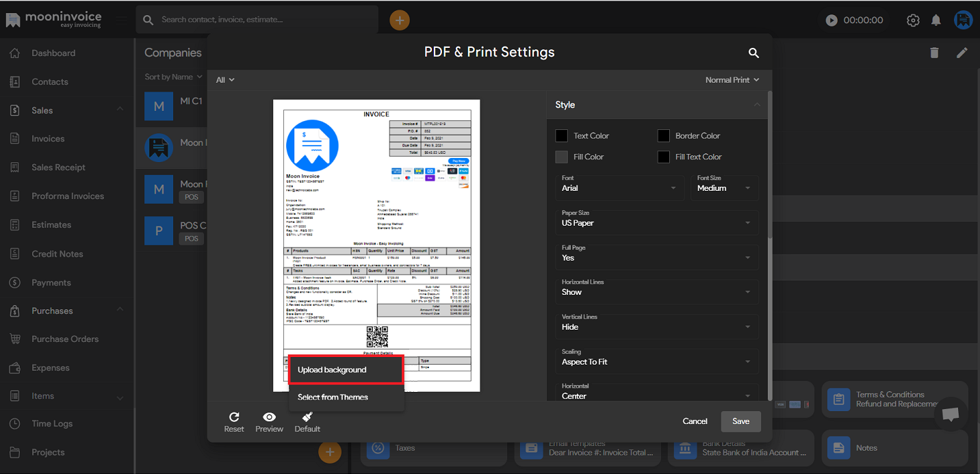Viewport: 980px width, 474px height.
Task: Expand the Items sidebar group
Action: (120, 397)
